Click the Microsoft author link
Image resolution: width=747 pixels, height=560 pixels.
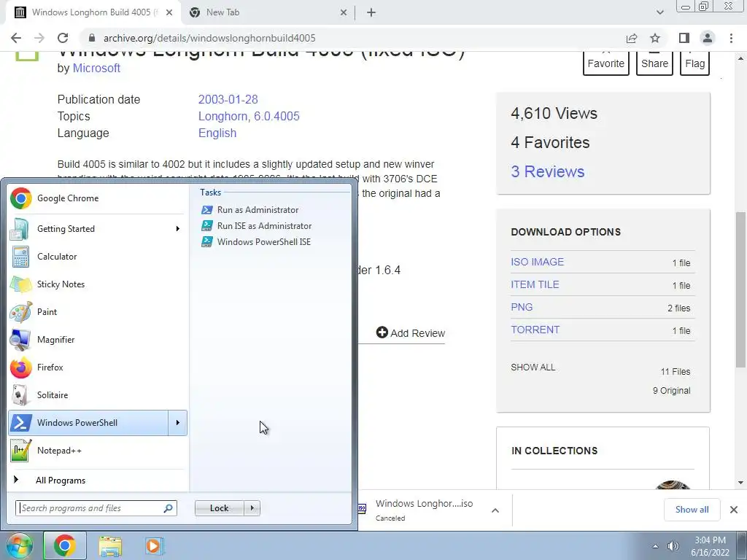96,68
